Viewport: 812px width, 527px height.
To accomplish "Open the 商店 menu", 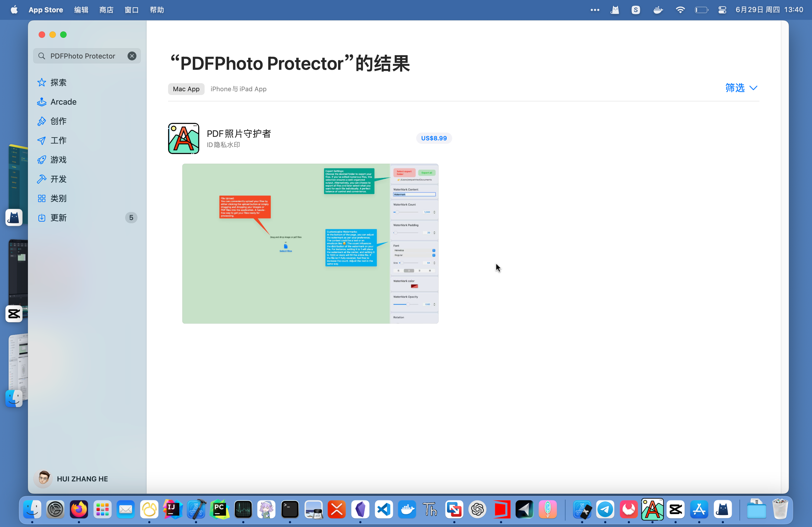I will click(x=106, y=10).
